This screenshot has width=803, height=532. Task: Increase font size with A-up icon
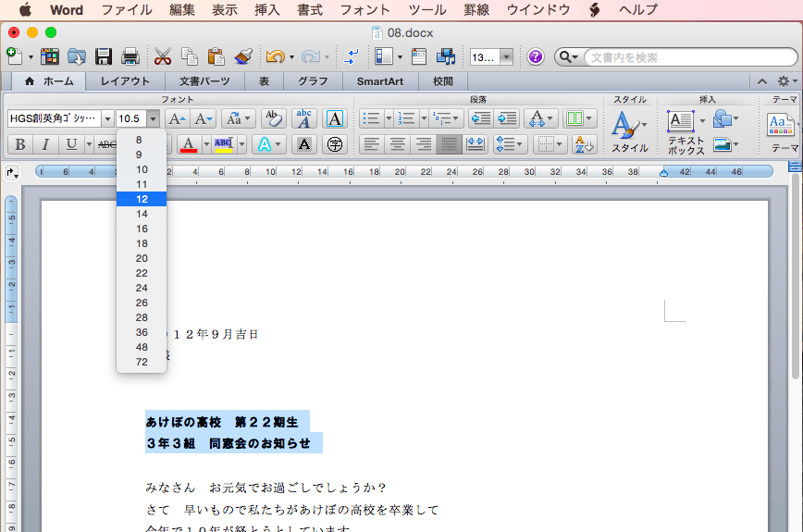point(178,118)
